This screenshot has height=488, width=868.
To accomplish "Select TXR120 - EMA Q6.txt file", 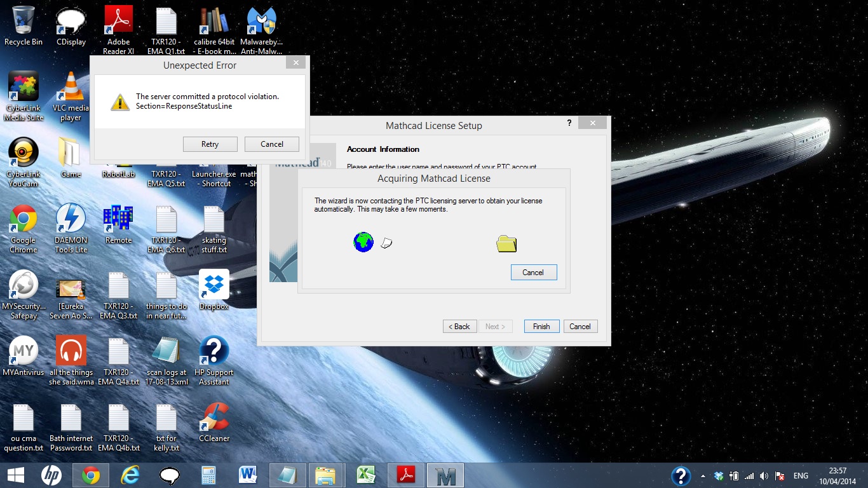I will click(166, 229).
